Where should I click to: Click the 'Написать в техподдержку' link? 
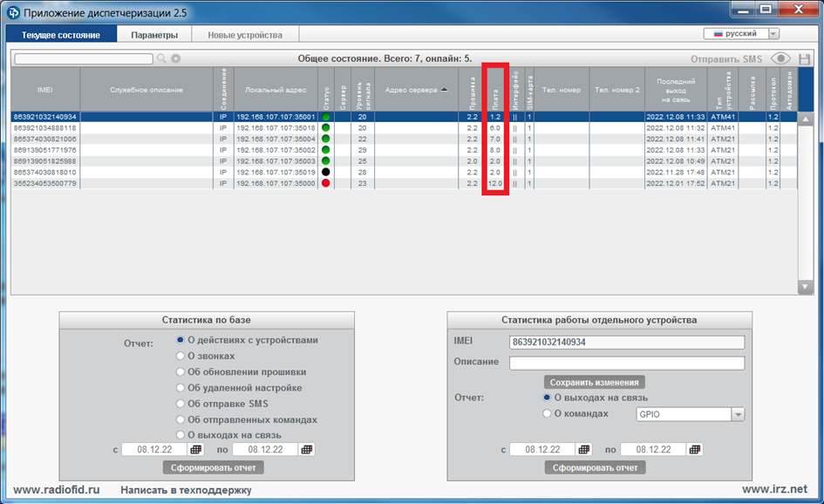[186, 490]
